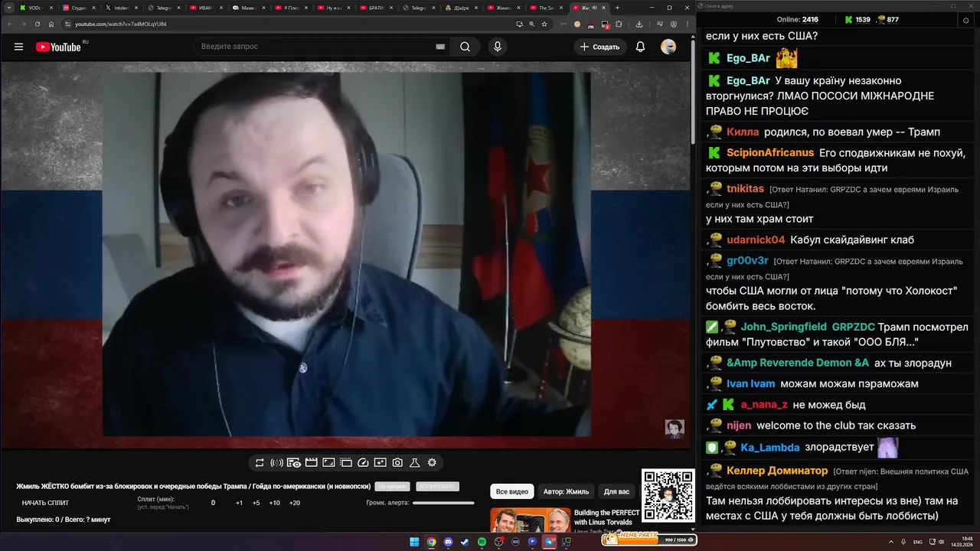980x551 pixels.
Task: Click the ENG language indicator in tray
Action: tap(918, 542)
